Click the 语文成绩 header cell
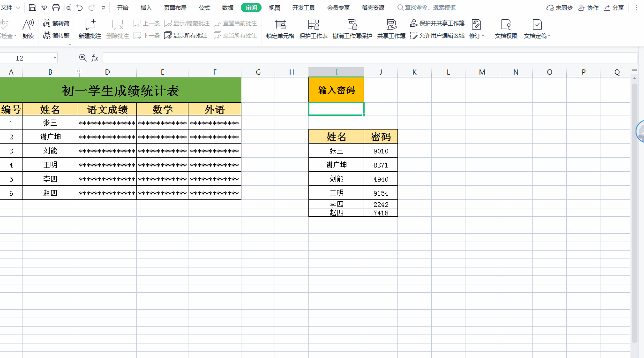 107,109
